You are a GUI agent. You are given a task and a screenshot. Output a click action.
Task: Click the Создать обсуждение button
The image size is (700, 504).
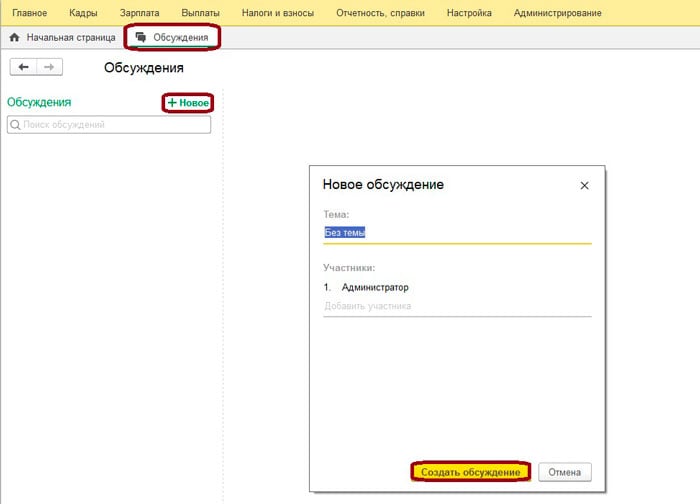[x=470, y=472]
